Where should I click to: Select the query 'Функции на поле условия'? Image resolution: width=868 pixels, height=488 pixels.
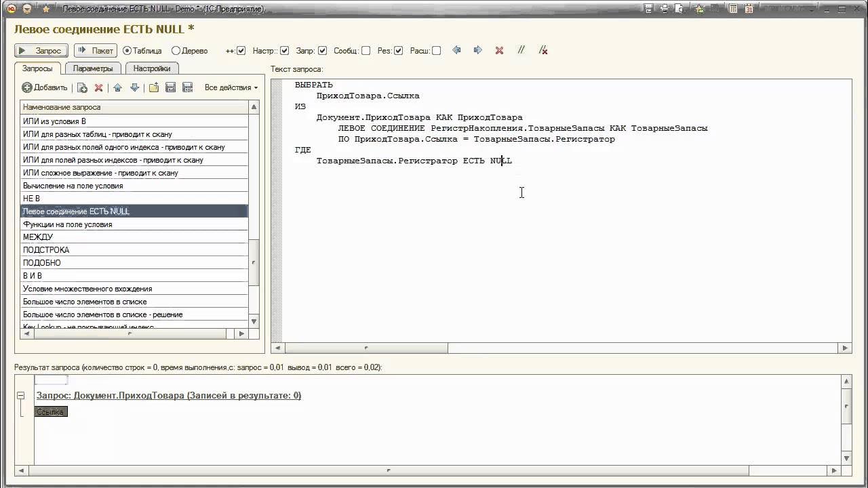point(134,224)
